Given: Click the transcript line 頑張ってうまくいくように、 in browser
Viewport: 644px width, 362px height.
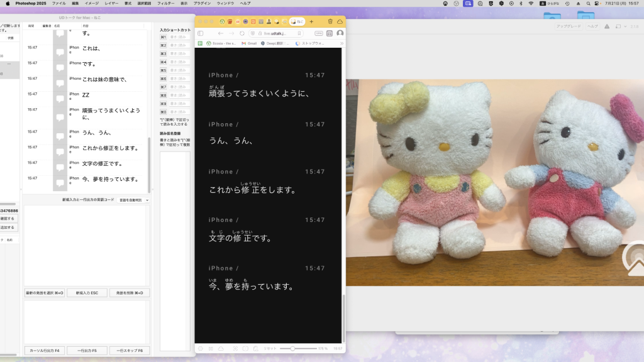Looking at the screenshot, I should coord(259,94).
